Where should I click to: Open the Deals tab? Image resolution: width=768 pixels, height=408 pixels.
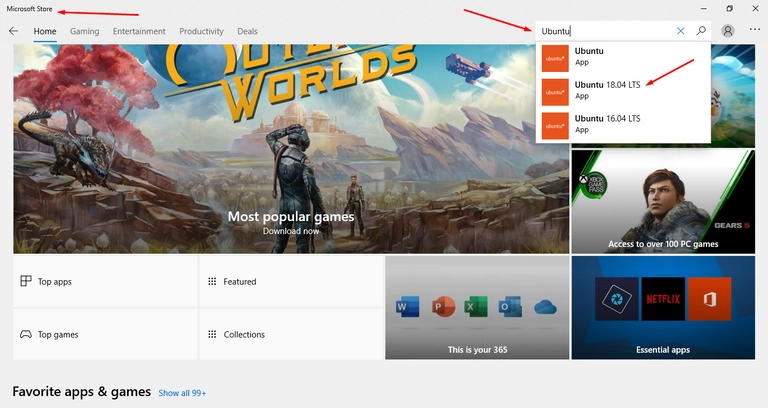[247, 31]
